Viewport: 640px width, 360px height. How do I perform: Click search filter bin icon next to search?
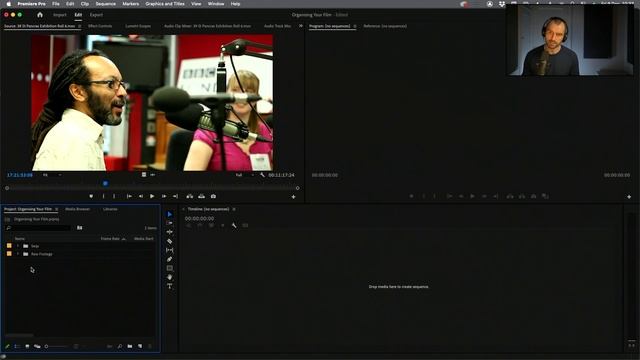pos(80,228)
